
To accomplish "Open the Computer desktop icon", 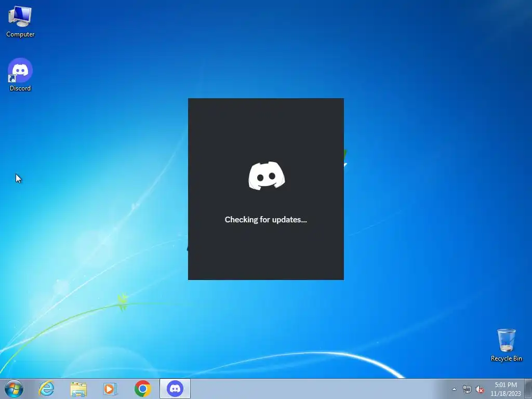I will (20, 21).
